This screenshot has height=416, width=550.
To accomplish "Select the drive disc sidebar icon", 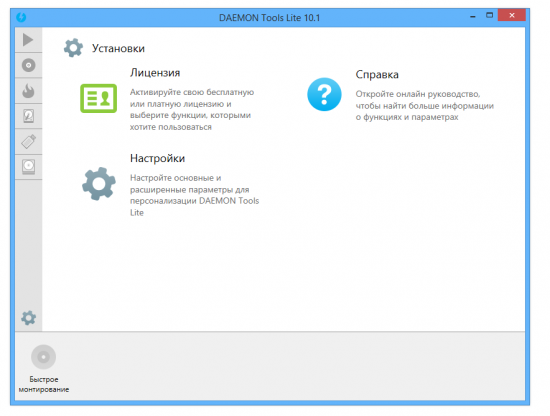I will tap(28, 167).
